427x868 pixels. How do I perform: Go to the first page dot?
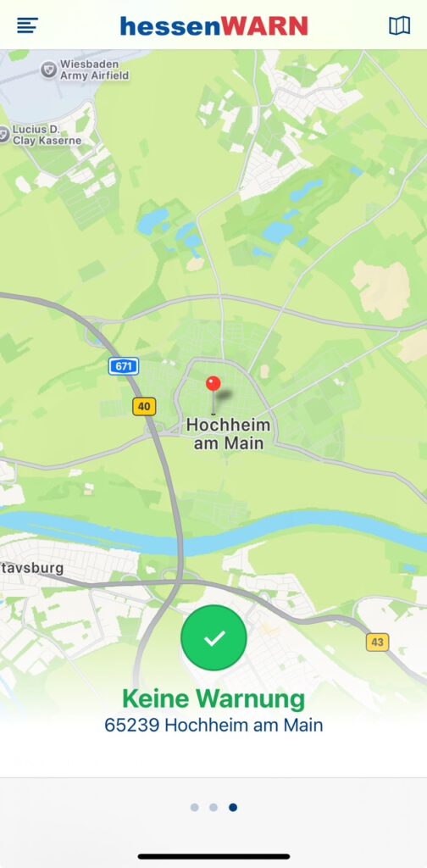tap(195, 807)
